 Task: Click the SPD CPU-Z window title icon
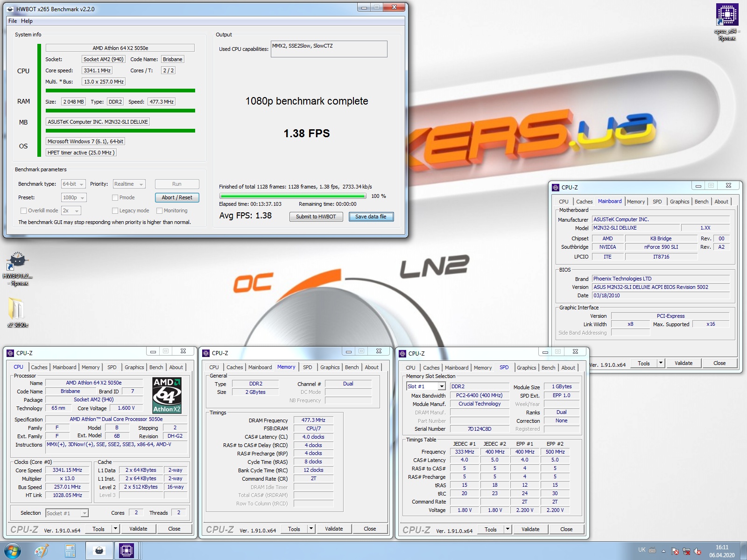click(402, 353)
